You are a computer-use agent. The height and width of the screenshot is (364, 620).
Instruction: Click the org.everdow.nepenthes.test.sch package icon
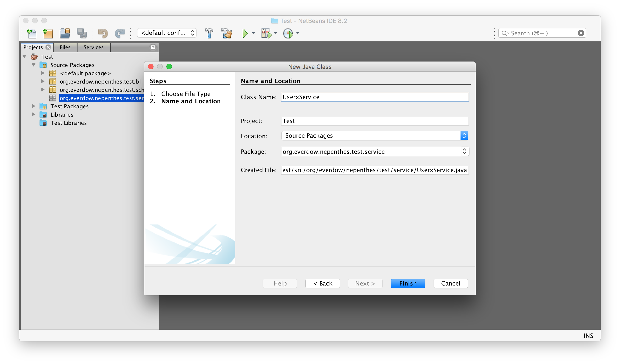(x=53, y=90)
